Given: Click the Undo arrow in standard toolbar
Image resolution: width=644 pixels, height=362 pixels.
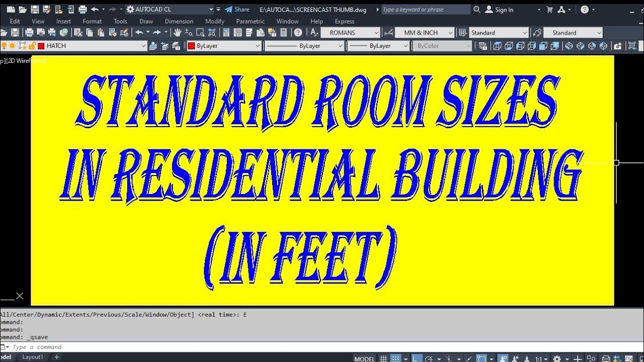Looking at the screenshot, I should [139, 33].
